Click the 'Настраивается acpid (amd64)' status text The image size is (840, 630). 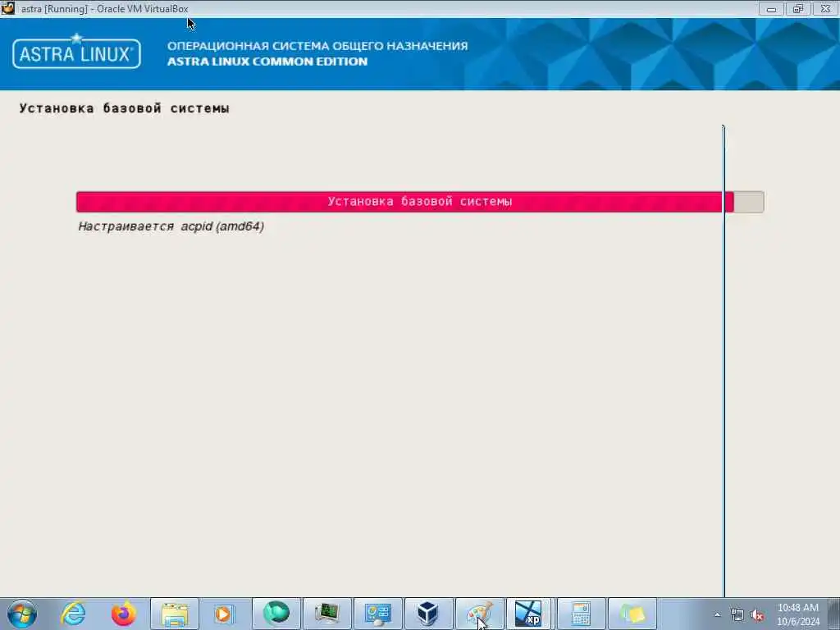click(x=171, y=226)
